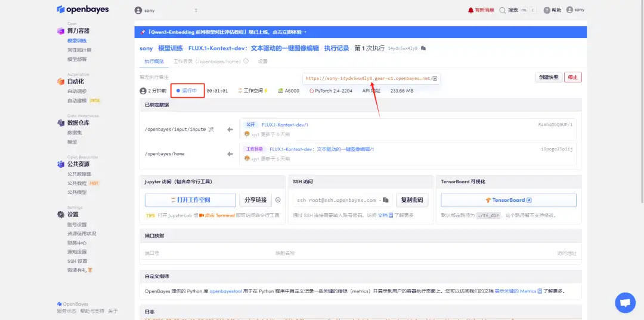Copy the execution ID 14ydv5wx4ly8
The width and height of the screenshot is (644, 320).
[x=423, y=48]
